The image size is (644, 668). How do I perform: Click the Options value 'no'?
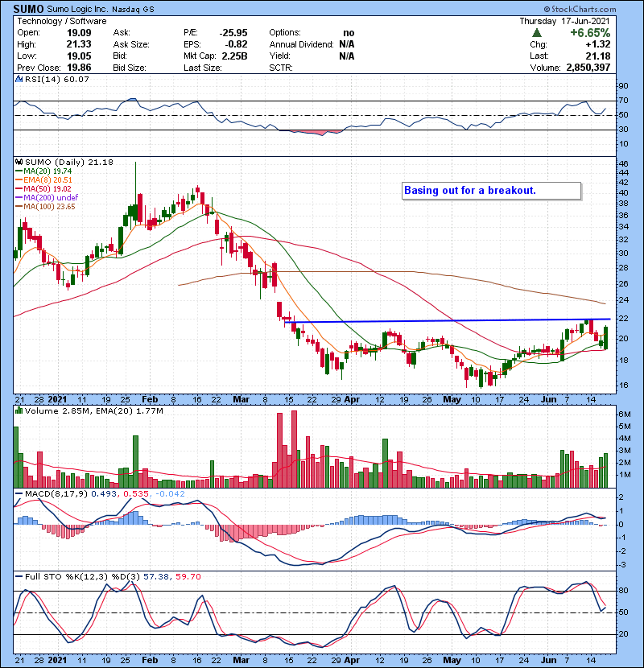tap(349, 33)
